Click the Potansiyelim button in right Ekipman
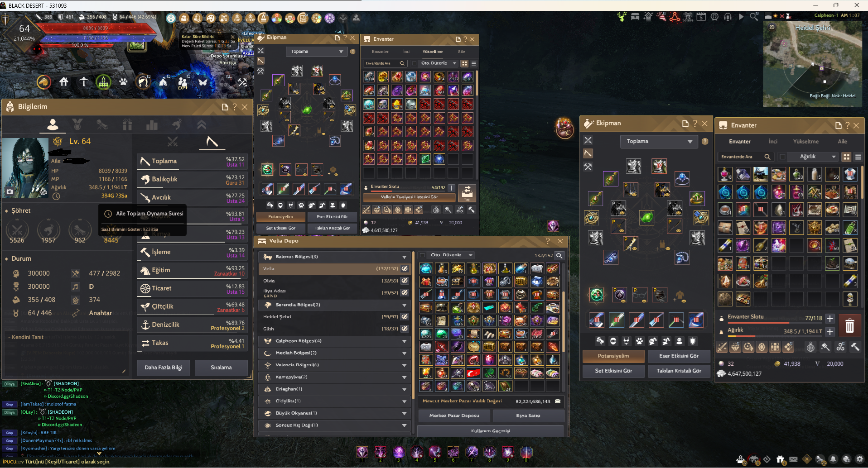This screenshot has height=468, width=868. click(613, 356)
